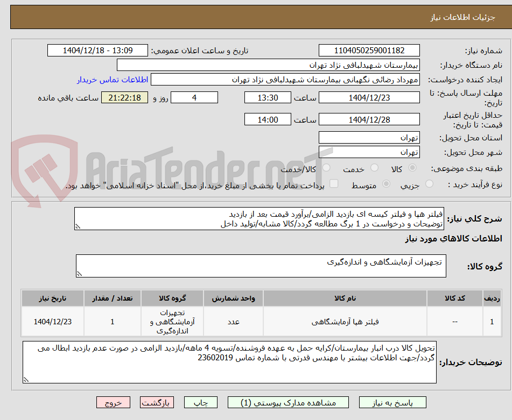Click the response deadline date 1404/12/23 field

(369, 97)
